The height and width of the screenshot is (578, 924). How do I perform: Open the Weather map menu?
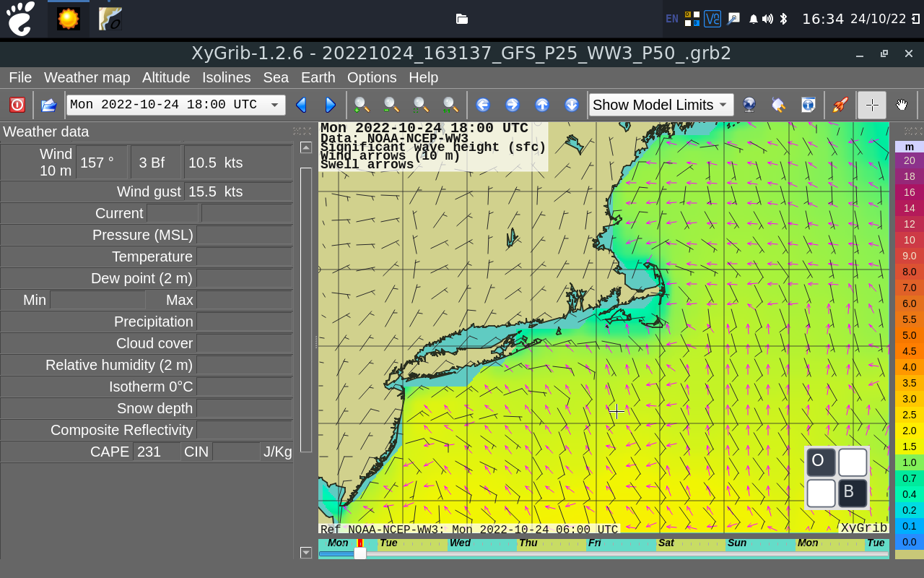(x=87, y=77)
